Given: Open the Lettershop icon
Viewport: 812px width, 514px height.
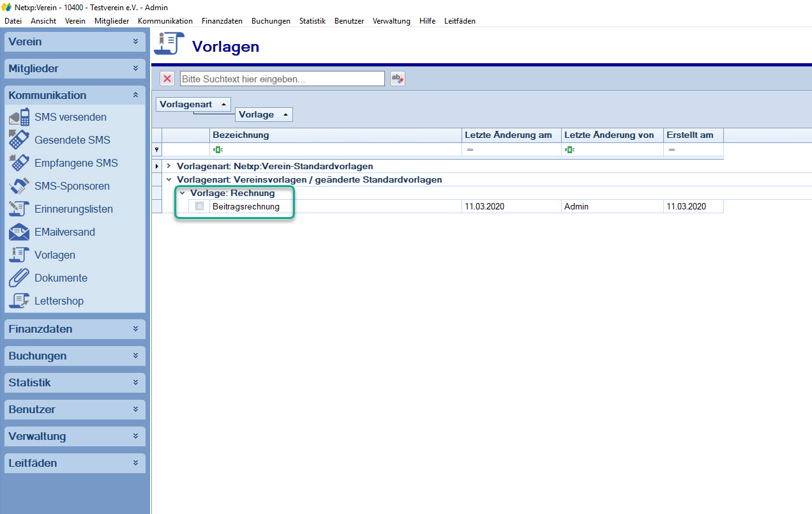Looking at the screenshot, I should tap(19, 301).
